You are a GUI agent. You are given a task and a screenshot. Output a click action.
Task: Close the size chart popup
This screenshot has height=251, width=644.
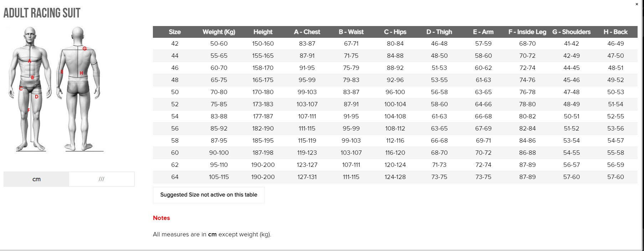coord(637,4)
